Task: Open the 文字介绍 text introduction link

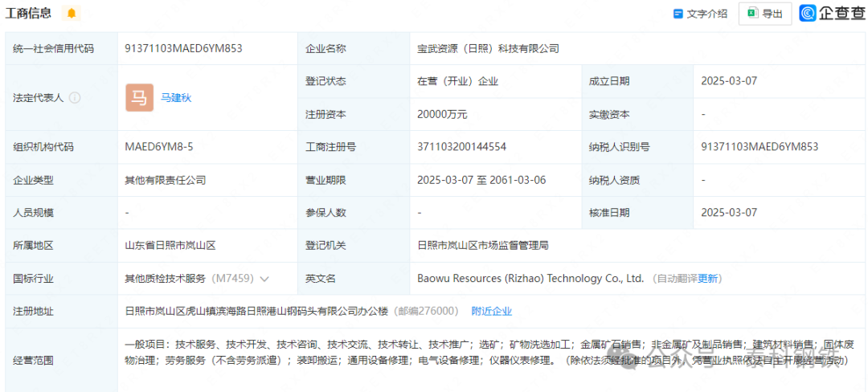Action: 700,14
